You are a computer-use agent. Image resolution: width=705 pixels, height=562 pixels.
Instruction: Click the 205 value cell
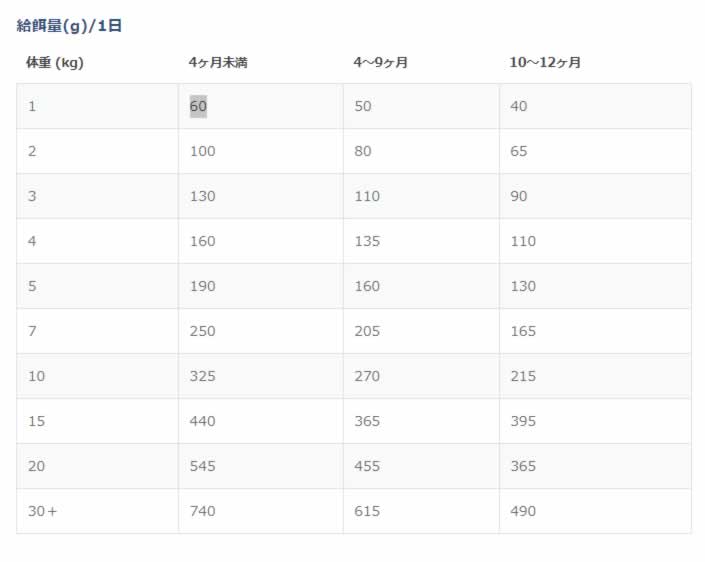tap(367, 331)
